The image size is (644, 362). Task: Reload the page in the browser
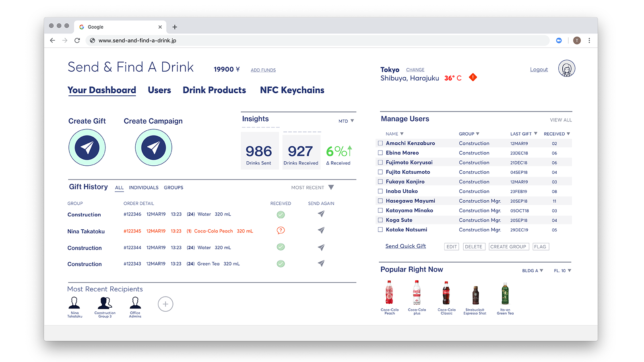pos(77,40)
